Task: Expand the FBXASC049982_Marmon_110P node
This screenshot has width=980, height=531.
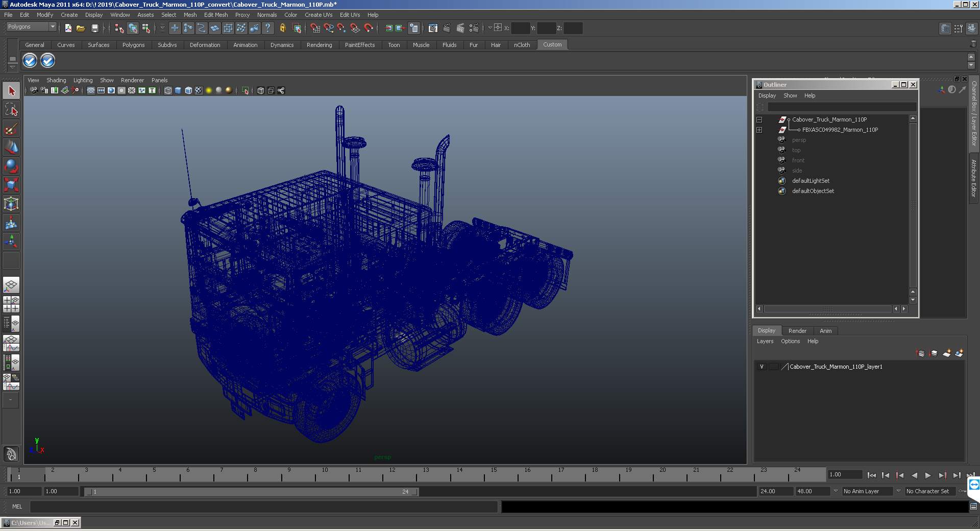Action: (759, 130)
